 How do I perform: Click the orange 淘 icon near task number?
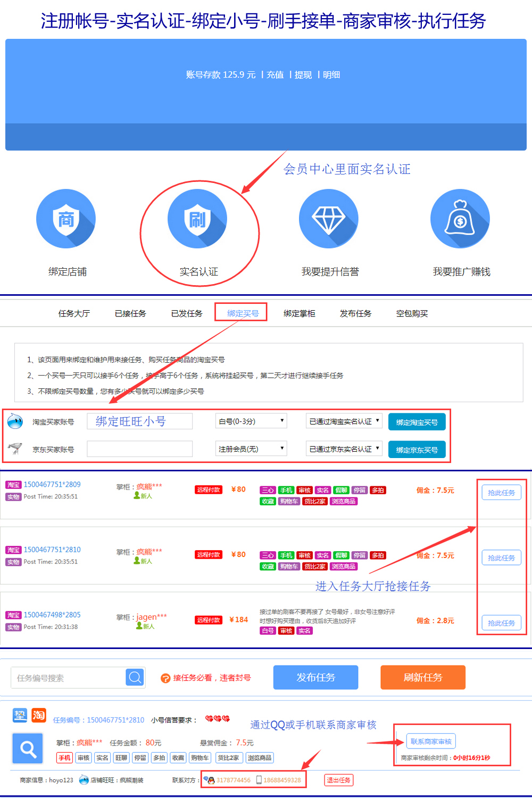tap(39, 715)
